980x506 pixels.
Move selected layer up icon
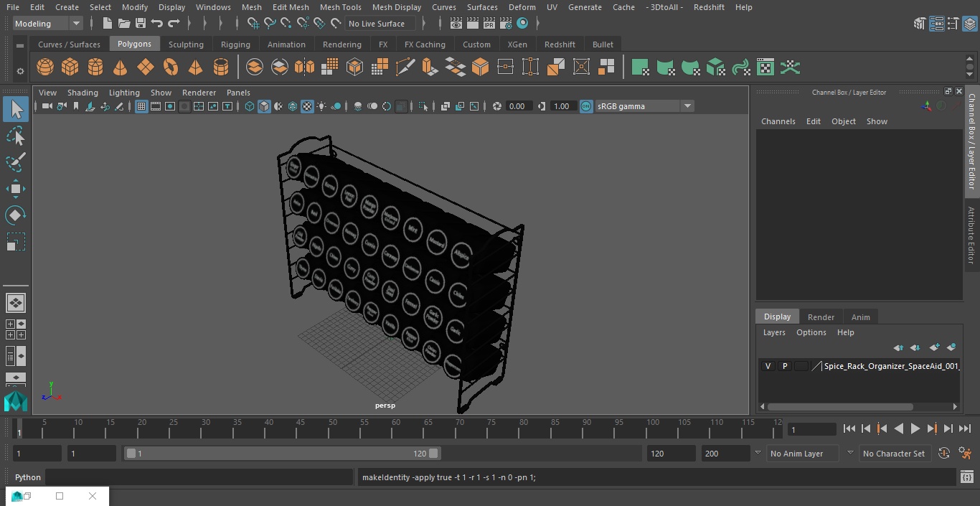pos(898,347)
